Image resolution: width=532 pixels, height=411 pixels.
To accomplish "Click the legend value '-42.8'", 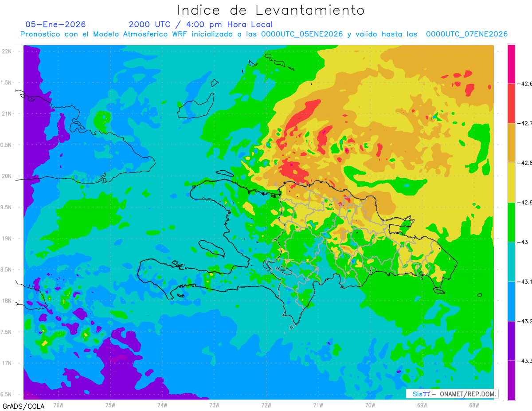I will pos(524,163).
